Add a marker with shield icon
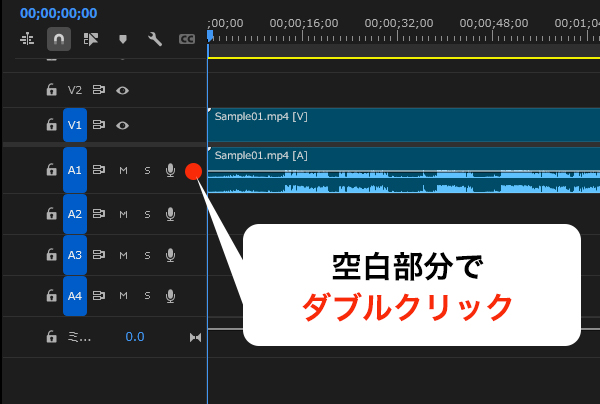 click(123, 39)
